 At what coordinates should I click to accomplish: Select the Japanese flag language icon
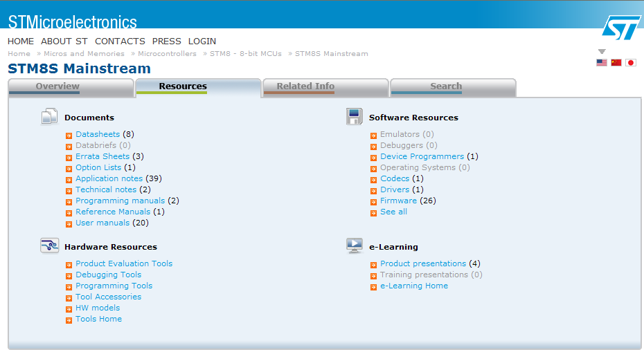click(x=631, y=62)
